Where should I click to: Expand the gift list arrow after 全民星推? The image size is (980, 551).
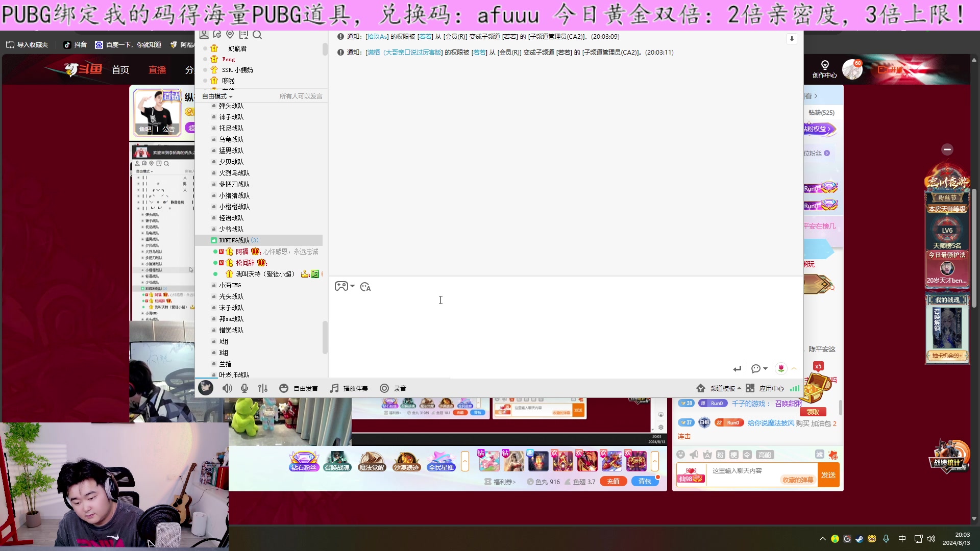click(465, 461)
